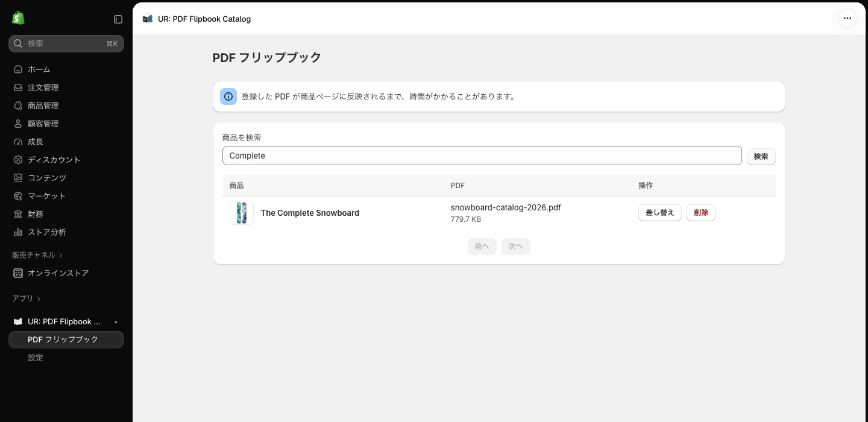Click the 操作 column header
Image resolution: width=868 pixels, height=422 pixels.
(646, 186)
